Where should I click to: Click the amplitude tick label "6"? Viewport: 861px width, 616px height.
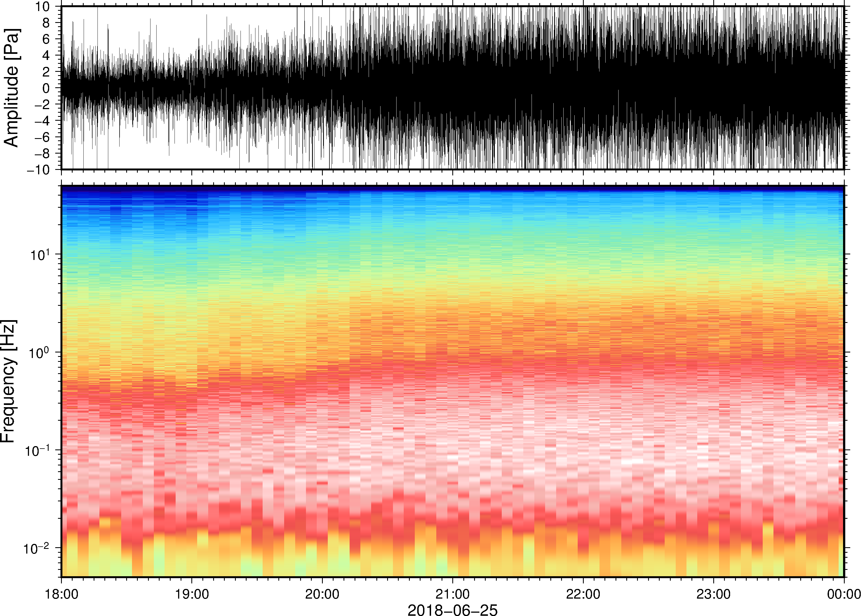point(46,39)
